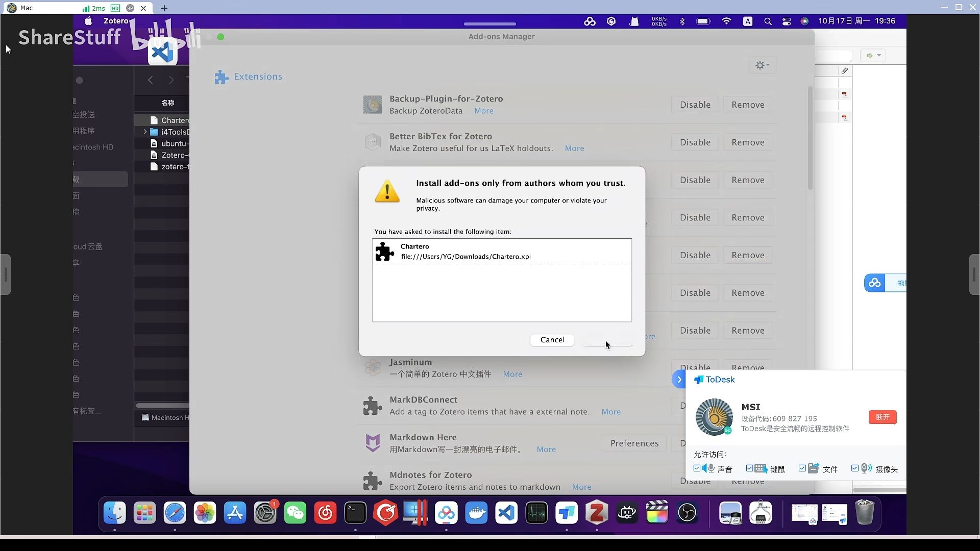Switch to Zotero via dock icon
Image resolution: width=980 pixels, height=551 pixels.
pyautogui.click(x=597, y=513)
